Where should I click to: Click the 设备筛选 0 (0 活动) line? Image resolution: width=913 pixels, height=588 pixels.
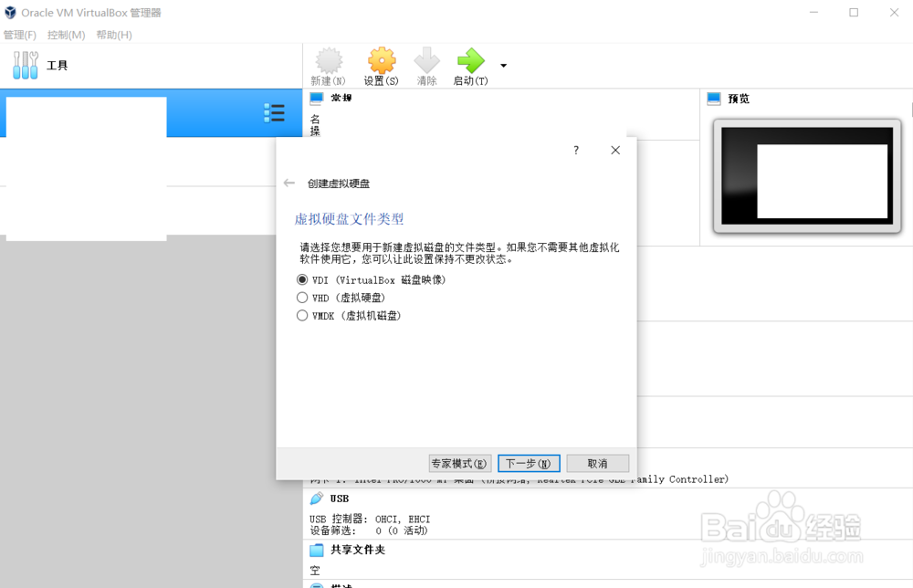point(369,530)
